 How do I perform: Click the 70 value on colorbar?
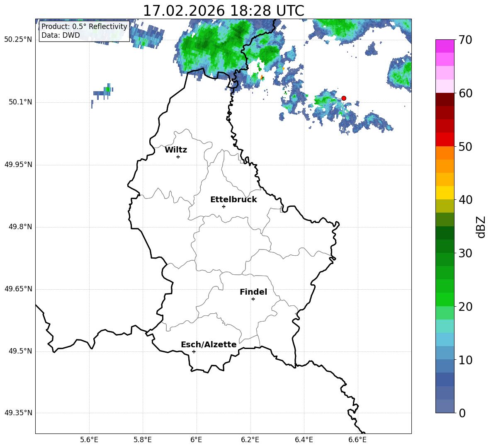click(x=465, y=40)
